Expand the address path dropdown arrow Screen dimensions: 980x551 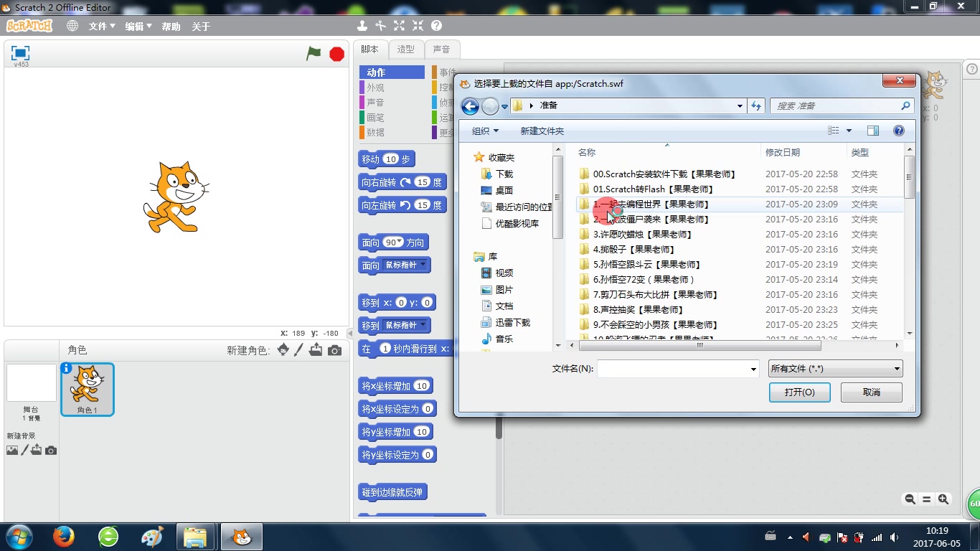[x=740, y=105]
